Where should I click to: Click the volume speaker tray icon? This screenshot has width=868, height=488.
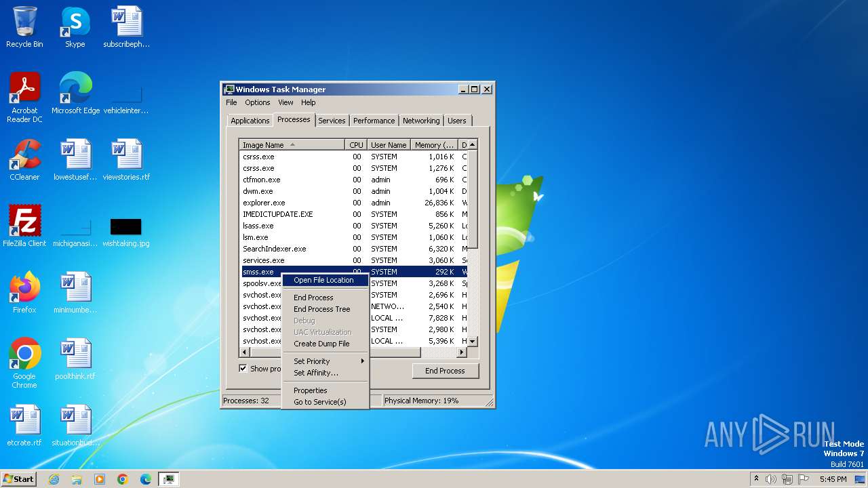[x=771, y=479]
